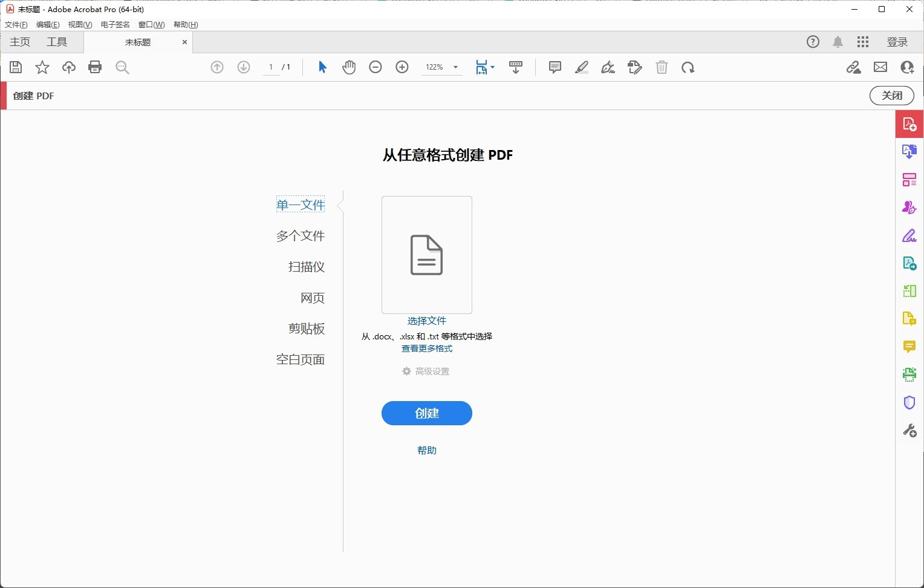The width and height of the screenshot is (924, 588).
Task: Open the 编辑(E) menu
Action: click(x=48, y=25)
